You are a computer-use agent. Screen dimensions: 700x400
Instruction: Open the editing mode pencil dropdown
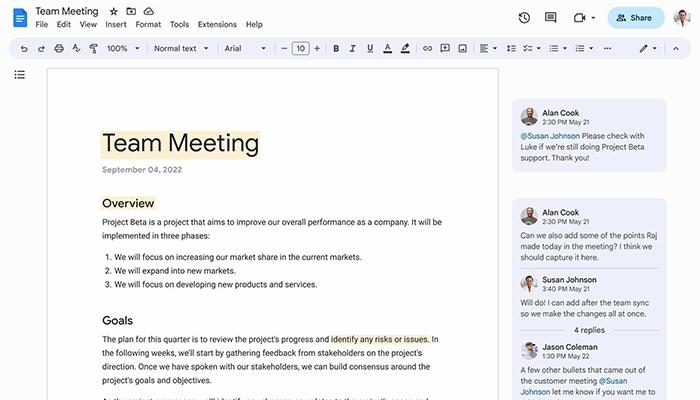pyautogui.click(x=647, y=49)
